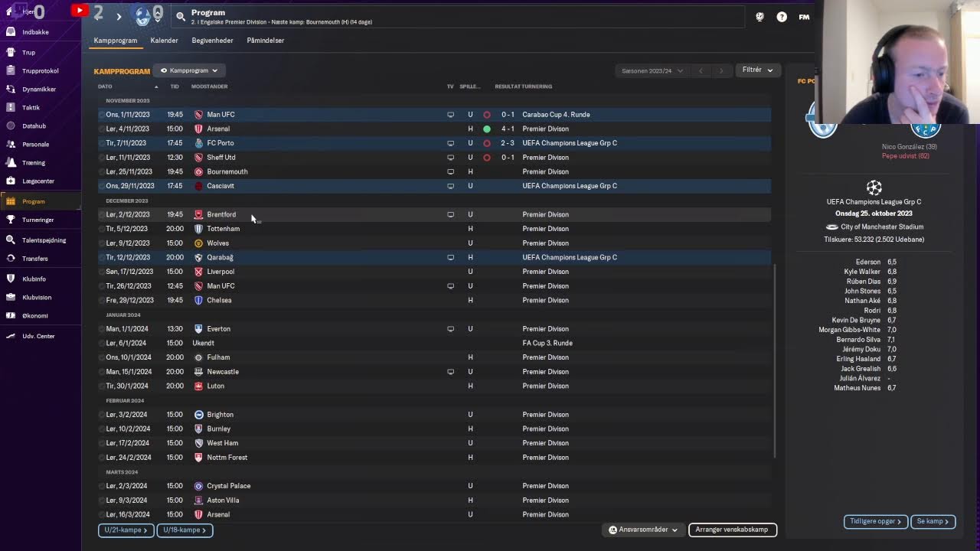Open Indbakke in the sidebar
Image resolution: width=980 pixels, height=551 pixels.
(x=35, y=32)
